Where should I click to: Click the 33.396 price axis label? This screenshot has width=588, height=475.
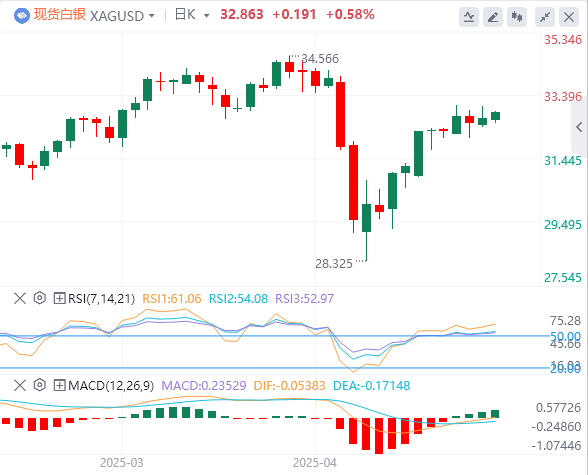coord(563,97)
